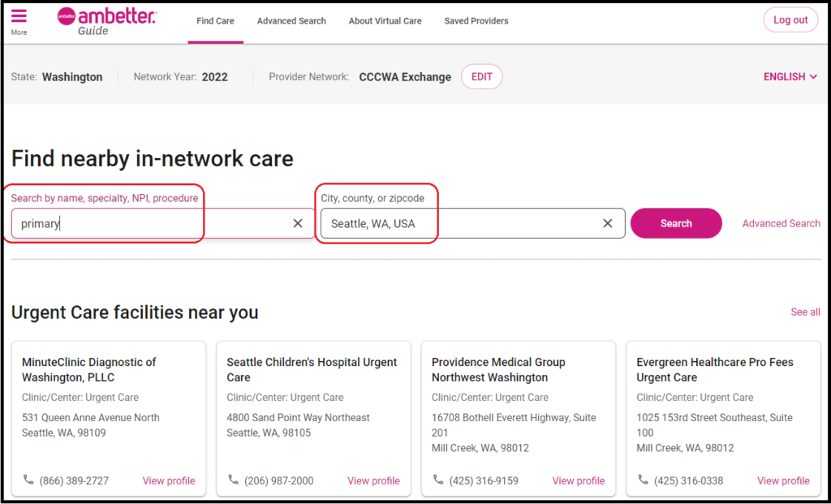Click the EDIT provider network button
Image resolution: width=831 pixels, height=504 pixels.
(482, 77)
